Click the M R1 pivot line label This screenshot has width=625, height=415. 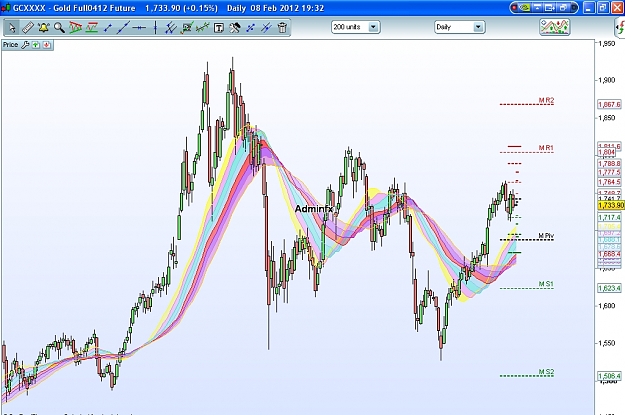(x=546, y=148)
